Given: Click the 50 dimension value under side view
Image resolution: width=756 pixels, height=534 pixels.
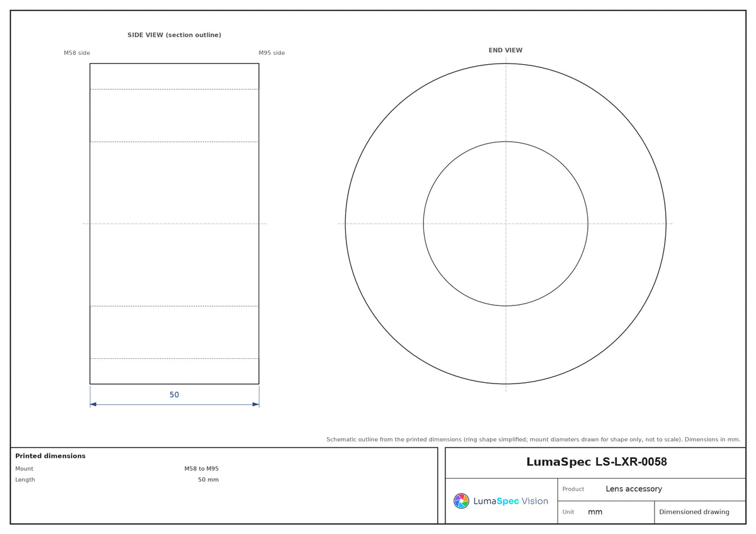Looking at the screenshot, I should (x=175, y=395).
